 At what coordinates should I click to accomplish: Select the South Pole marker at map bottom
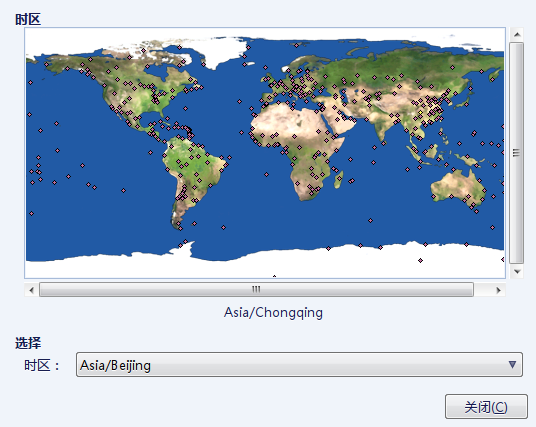[274, 276]
